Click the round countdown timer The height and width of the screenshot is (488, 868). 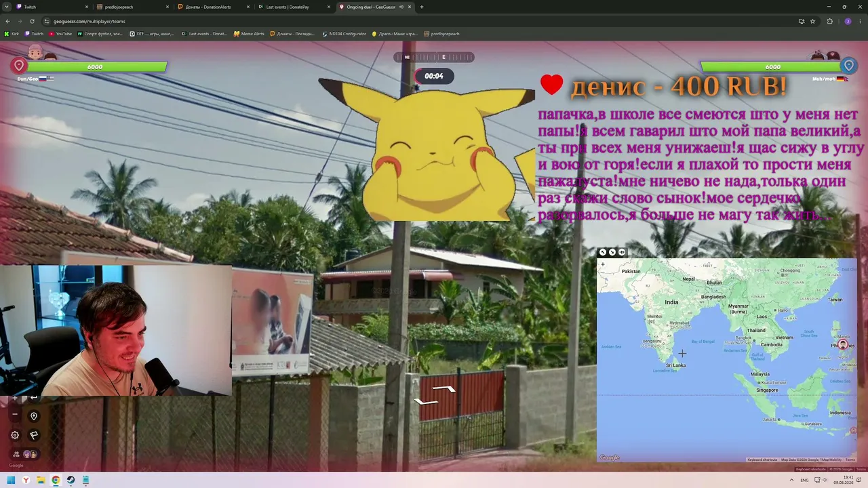[434, 76]
